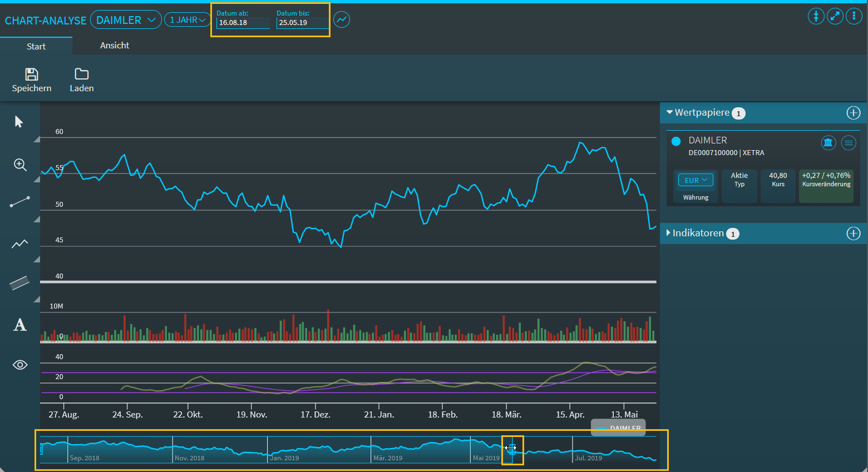Add a security with Wertpapiere plus button
The width and height of the screenshot is (868, 472).
tap(853, 113)
